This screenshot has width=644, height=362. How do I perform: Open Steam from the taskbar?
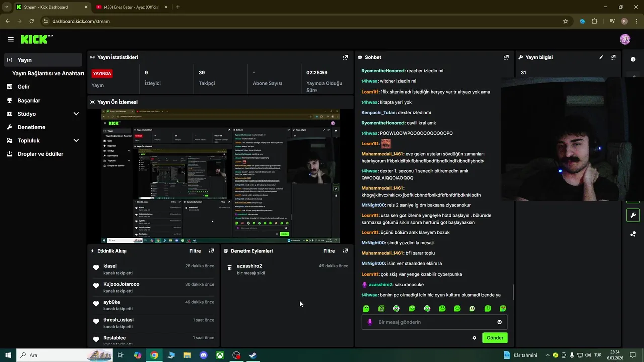[x=253, y=355]
